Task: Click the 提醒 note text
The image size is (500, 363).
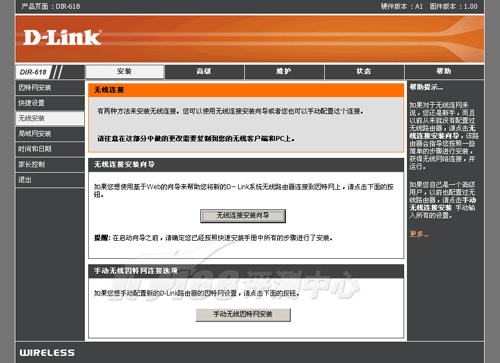Action: point(213,238)
